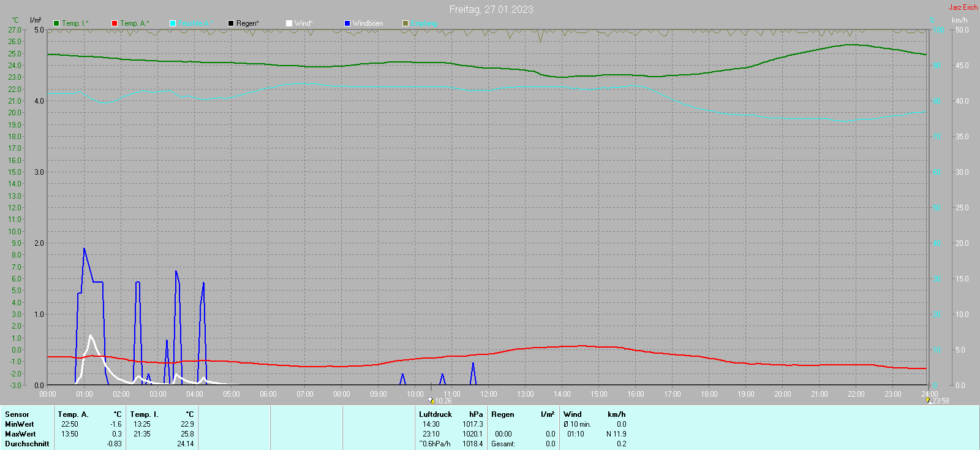980x450 pixels.
Task: Click the '00:00' time axis label
Action: coord(48,394)
